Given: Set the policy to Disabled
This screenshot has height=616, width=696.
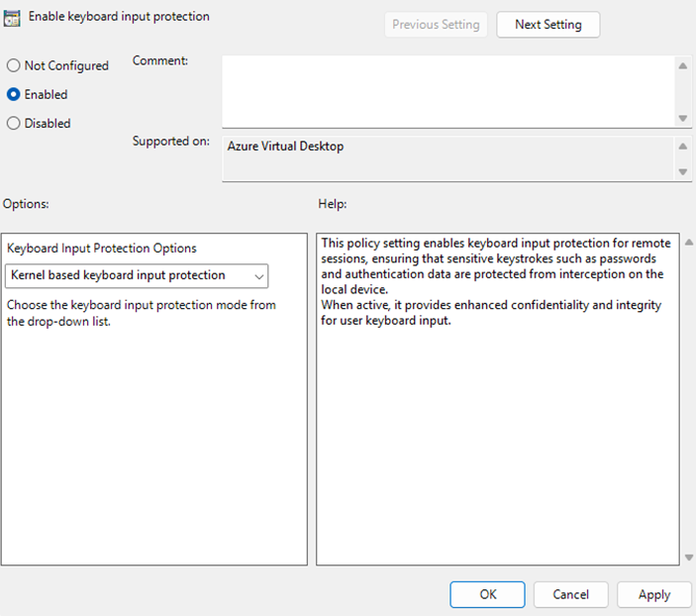Looking at the screenshot, I should (x=14, y=124).
